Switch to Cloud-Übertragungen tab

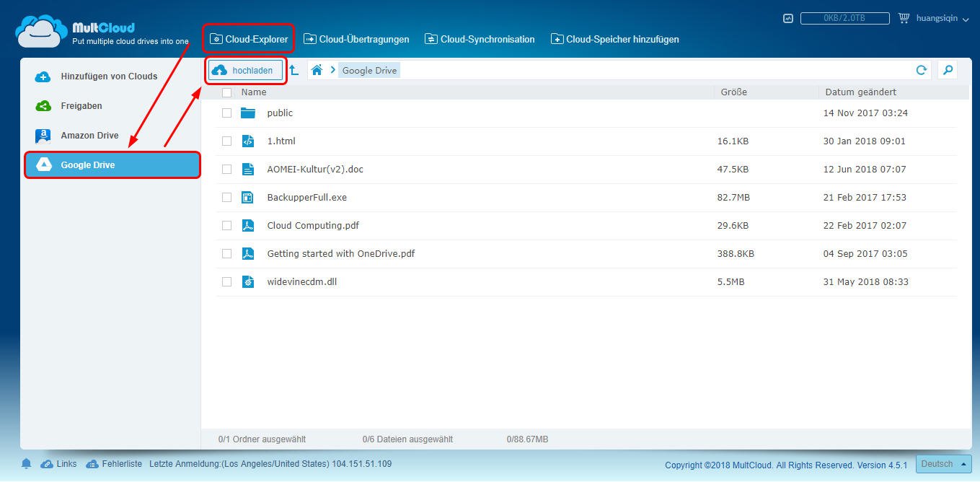[356, 39]
